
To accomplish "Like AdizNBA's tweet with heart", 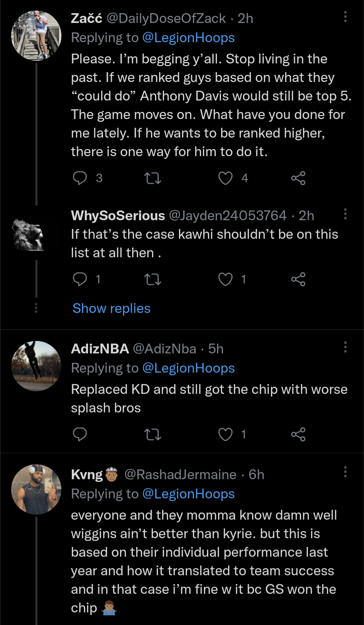I will click(x=225, y=434).
